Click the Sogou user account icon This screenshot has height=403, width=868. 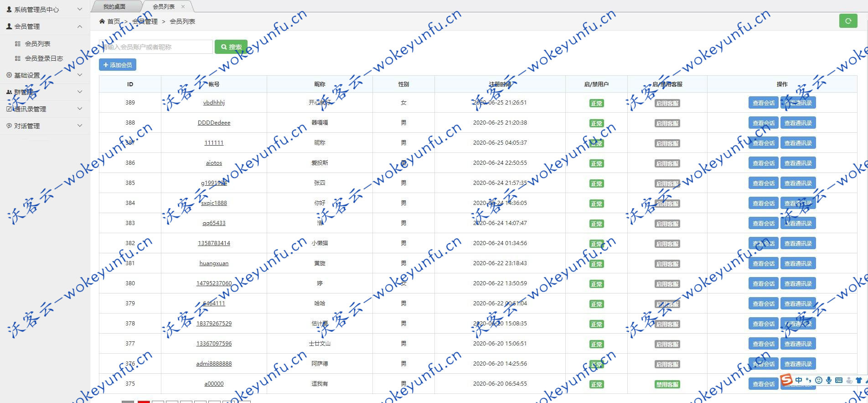(x=849, y=380)
